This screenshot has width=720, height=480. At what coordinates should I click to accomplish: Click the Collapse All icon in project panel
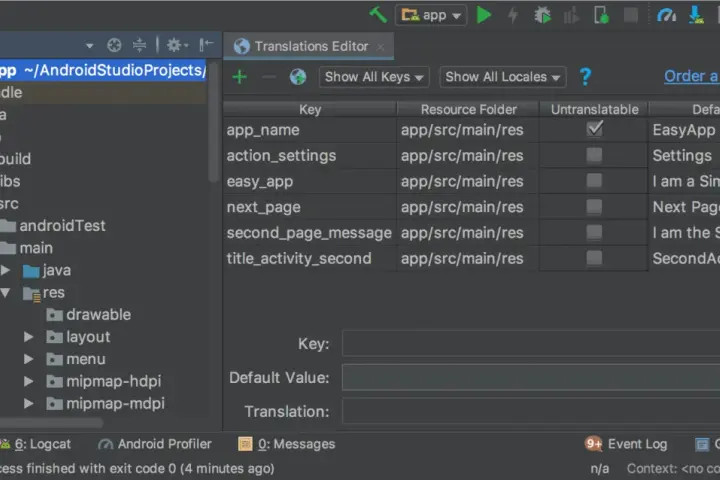click(139, 45)
